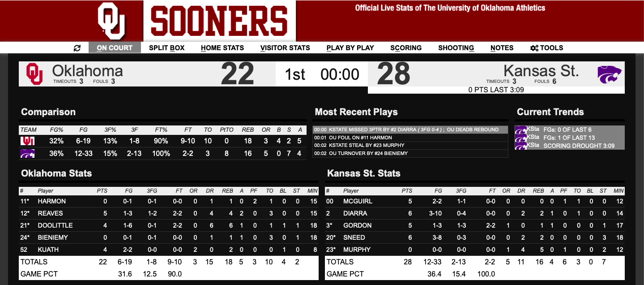Click the OU logo in the header banner

pos(112,21)
